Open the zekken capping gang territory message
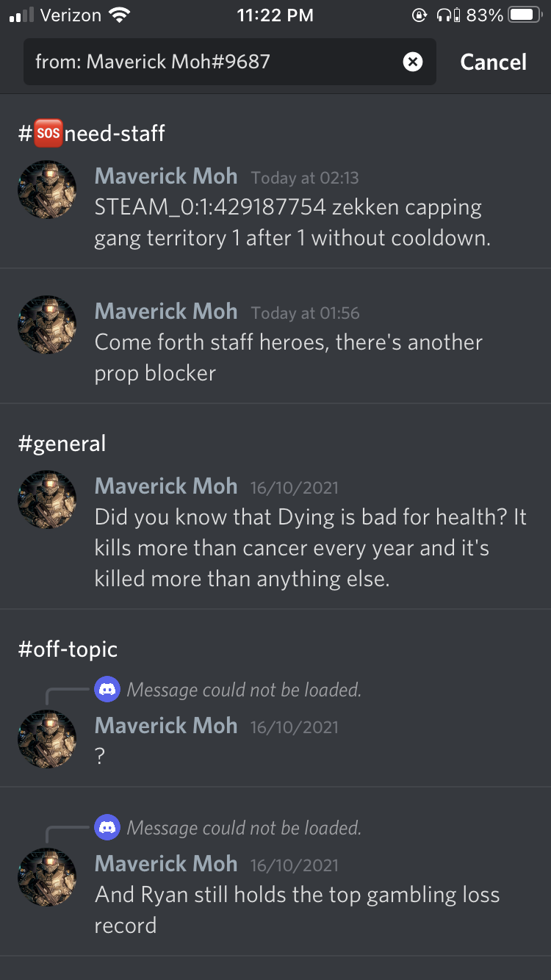The image size is (551, 980). (292, 223)
